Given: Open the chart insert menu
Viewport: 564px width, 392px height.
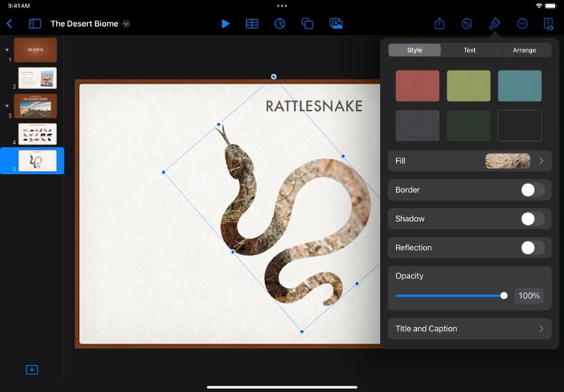Looking at the screenshot, I should (280, 24).
